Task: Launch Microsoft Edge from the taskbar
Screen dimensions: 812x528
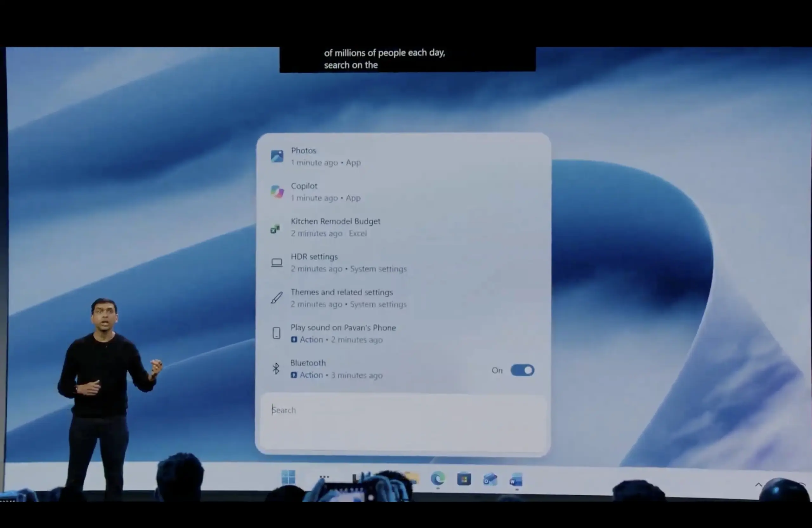Action: [x=438, y=479]
